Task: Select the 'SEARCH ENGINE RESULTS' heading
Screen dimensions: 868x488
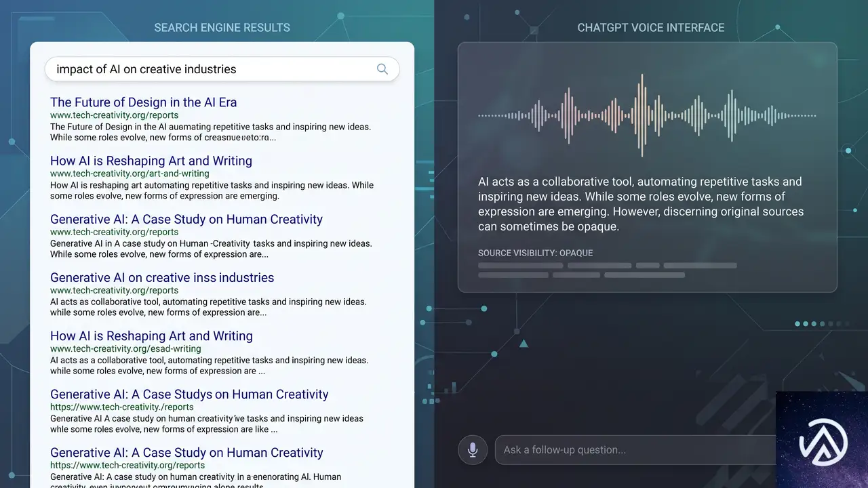Action: (x=222, y=28)
